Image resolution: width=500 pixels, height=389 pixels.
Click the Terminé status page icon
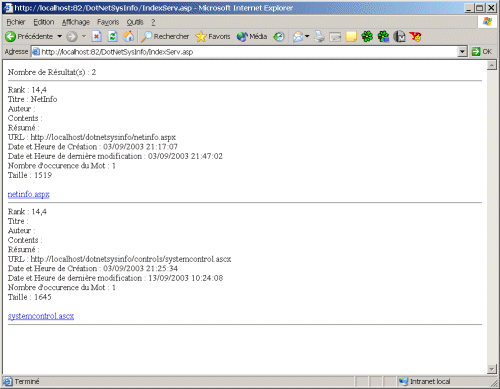tap(8, 381)
